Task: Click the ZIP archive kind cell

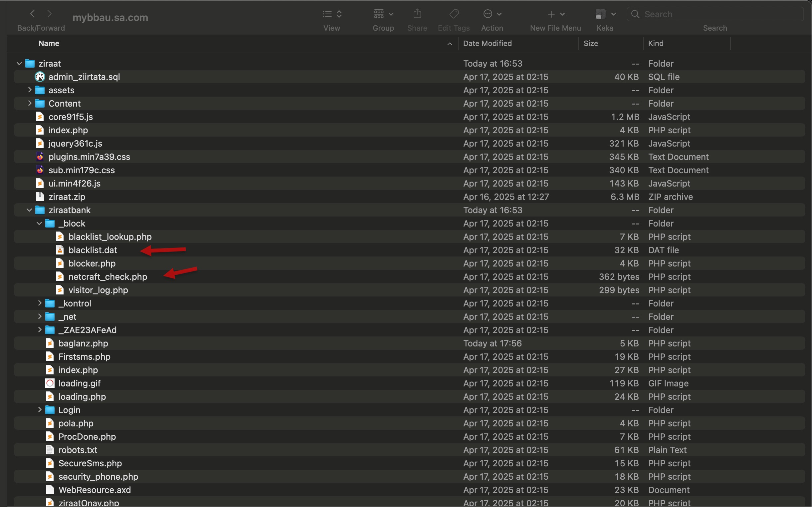Action: [x=670, y=197]
